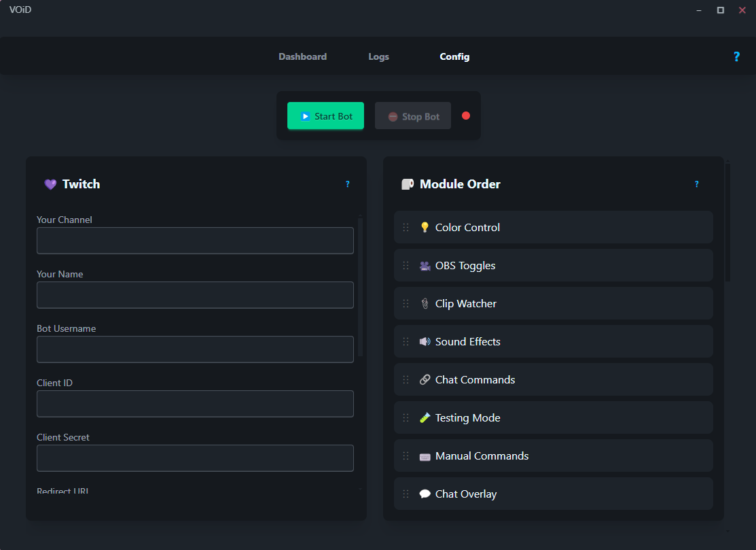756x550 pixels.
Task: Open the global help question mark icon
Action: 736,57
